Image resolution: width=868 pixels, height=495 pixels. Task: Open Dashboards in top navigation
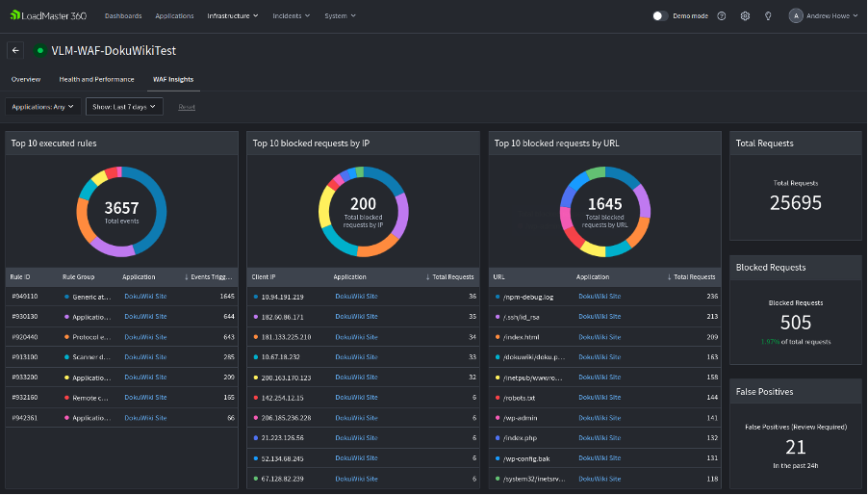click(122, 15)
